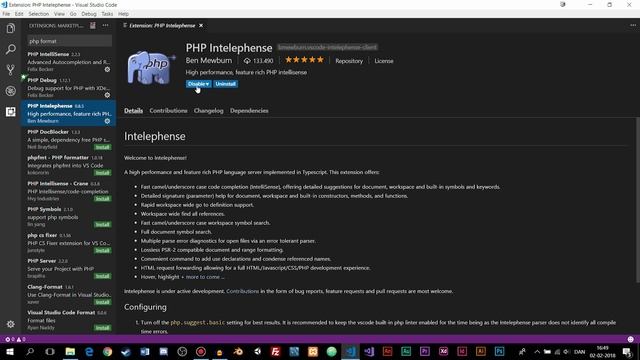The image size is (640, 360).
Task: Click gear icon for PHP Debug extension
Action: coord(107,95)
